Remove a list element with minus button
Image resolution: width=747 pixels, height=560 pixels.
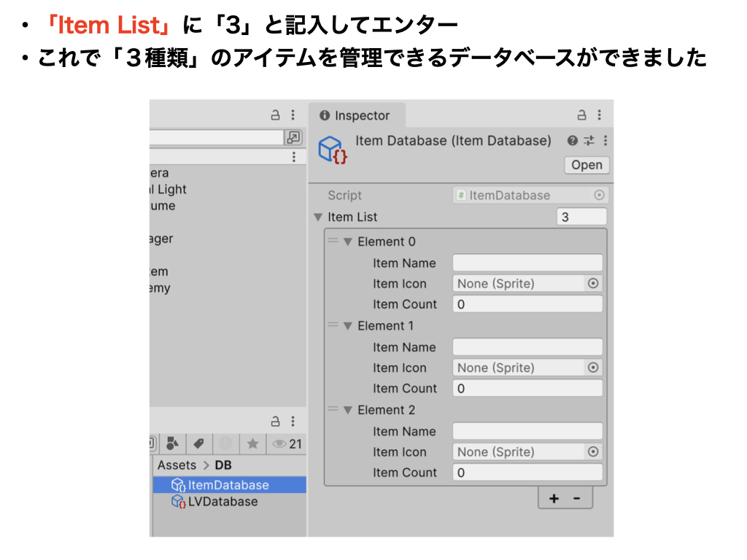[577, 499]
